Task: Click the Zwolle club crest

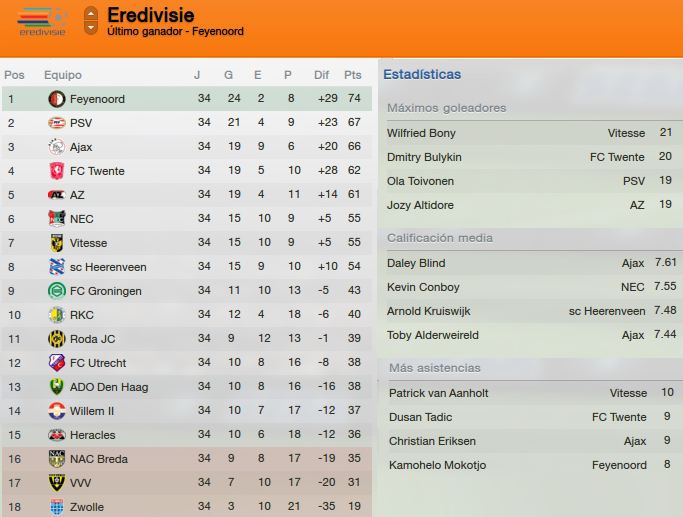Action: tap(57, 507)
